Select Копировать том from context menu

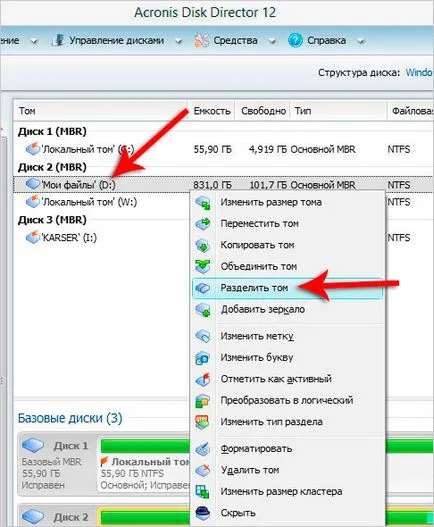(x=287, y=245)
